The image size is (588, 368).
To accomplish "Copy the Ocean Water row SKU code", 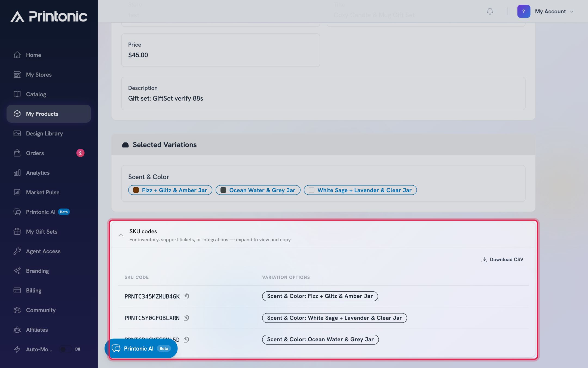I will click(186, 340).
